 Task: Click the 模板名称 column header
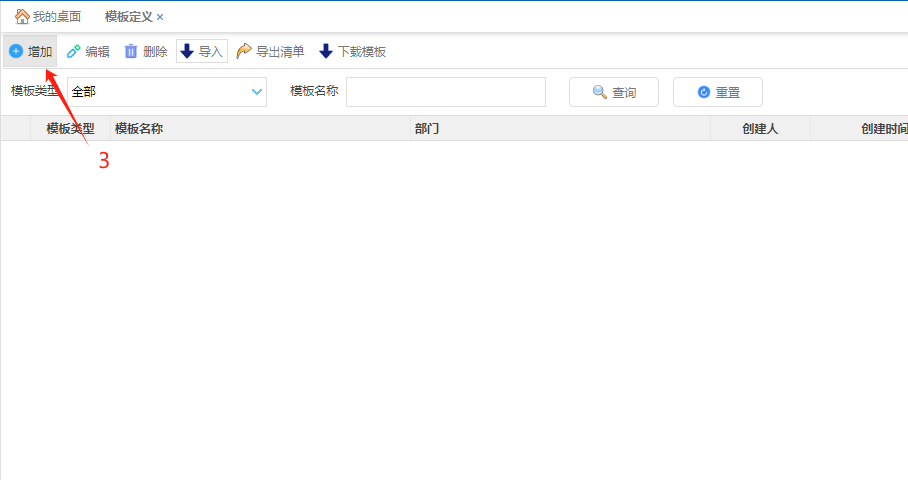[139, 128]
